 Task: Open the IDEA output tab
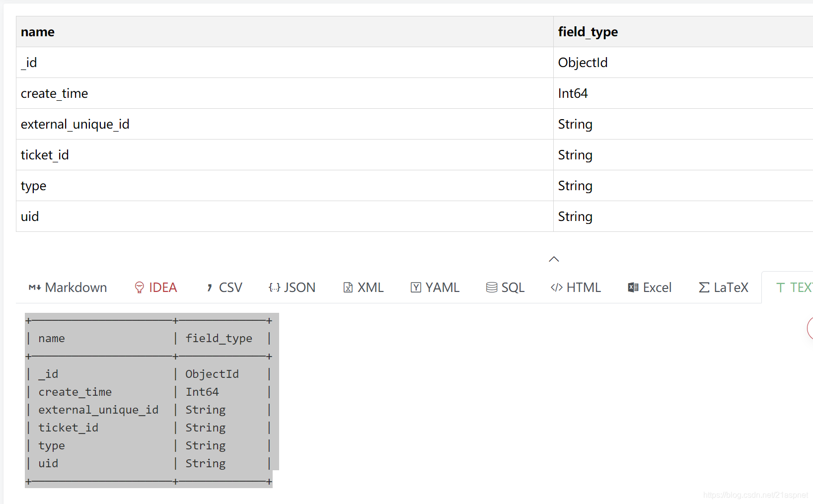pyautogui.click(x=156, y=288)
